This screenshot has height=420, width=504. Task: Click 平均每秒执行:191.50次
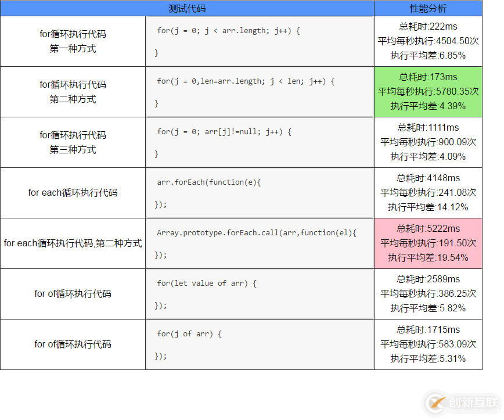tap(428, 243)
